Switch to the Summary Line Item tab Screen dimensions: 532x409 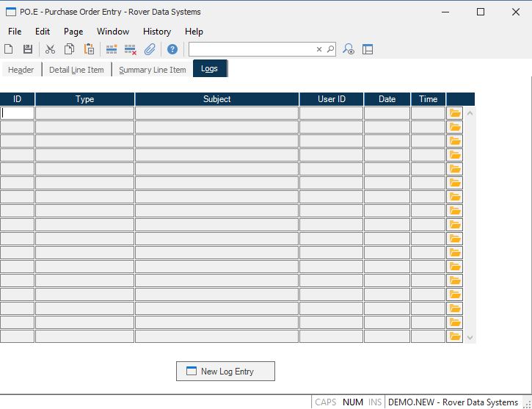152,70
